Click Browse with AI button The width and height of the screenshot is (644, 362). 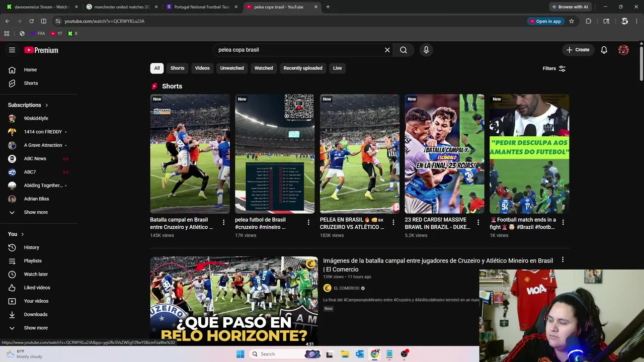click(570, 7)
